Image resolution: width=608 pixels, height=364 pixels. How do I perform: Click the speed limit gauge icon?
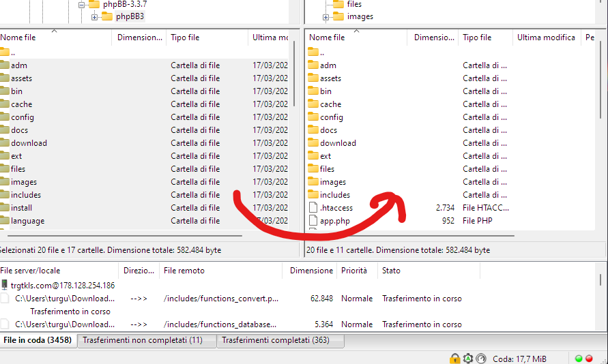point(480,359)
